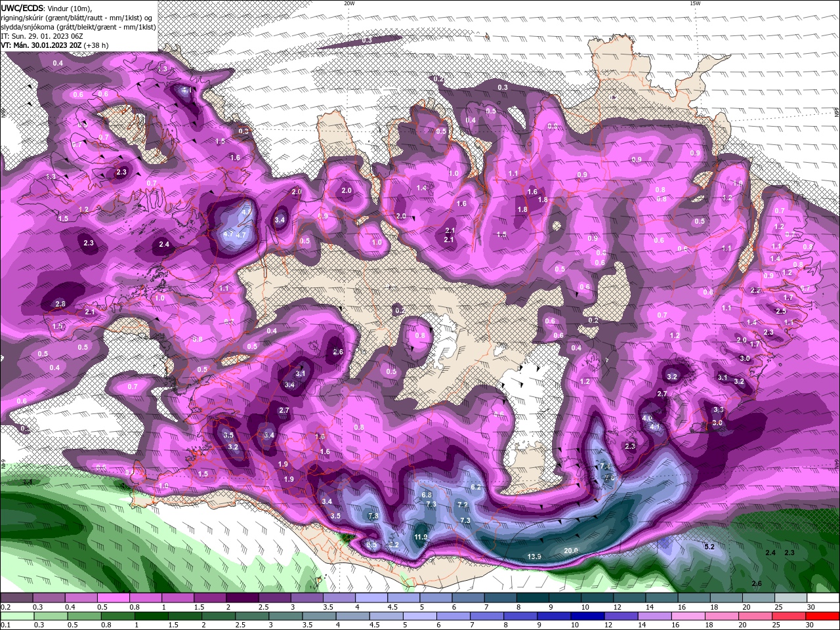Select the magenta 1 swatch in upper legend row

[177, 598]
